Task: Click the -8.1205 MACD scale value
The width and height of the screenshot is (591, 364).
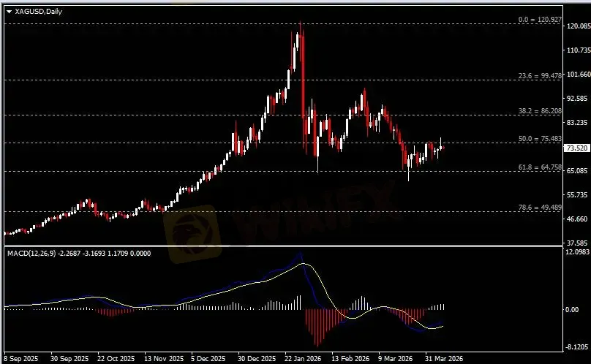Action: (577, 347)
